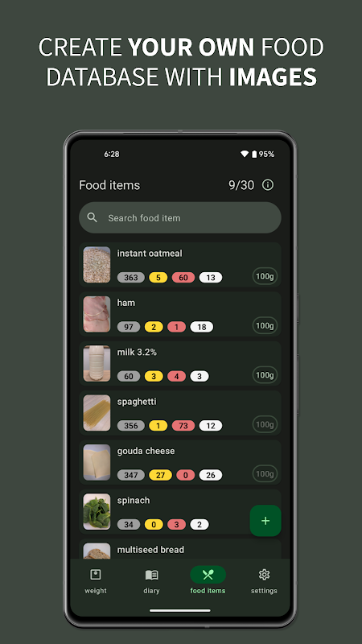
Task: Tap the info icon beside 9/30
Action: click(x=268, y=185)
